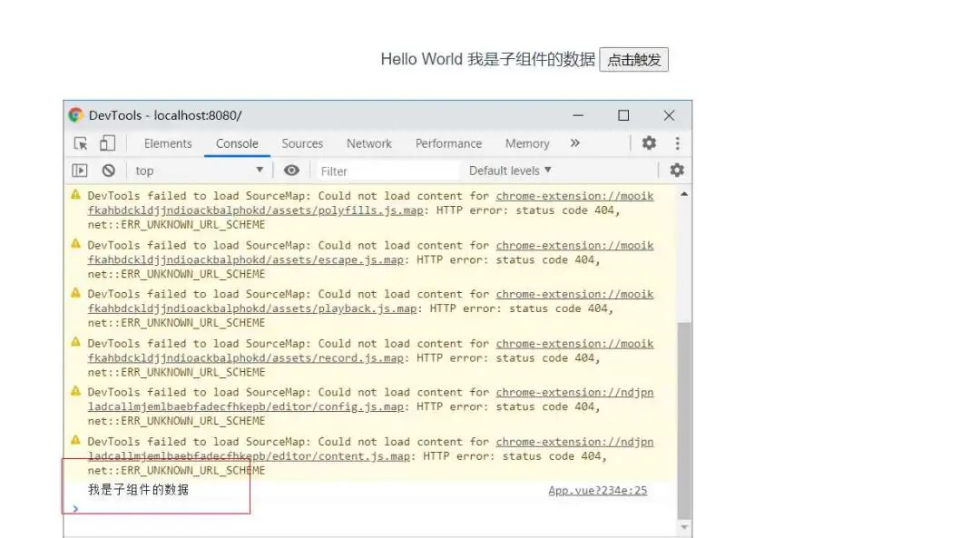Click the warning icon of escape.js.map message
Image resolution: width=980 pixels, height=538 pixels.
click(75, 244)
